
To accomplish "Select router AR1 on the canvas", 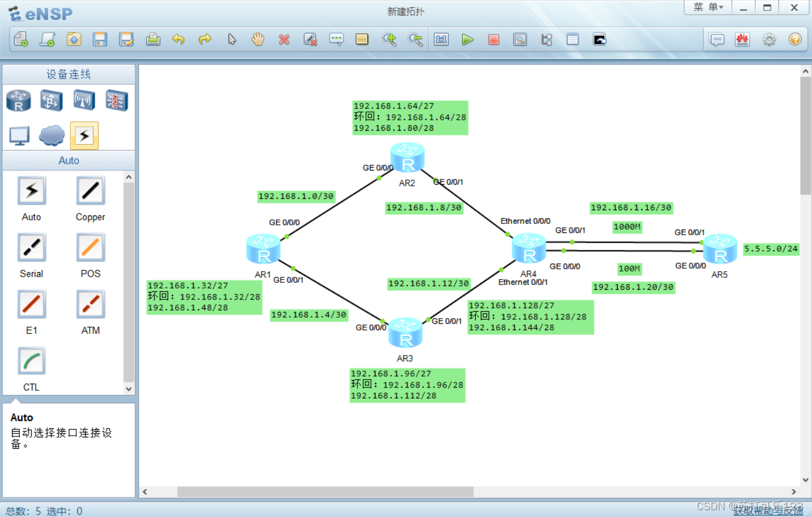I will [263, 249].
